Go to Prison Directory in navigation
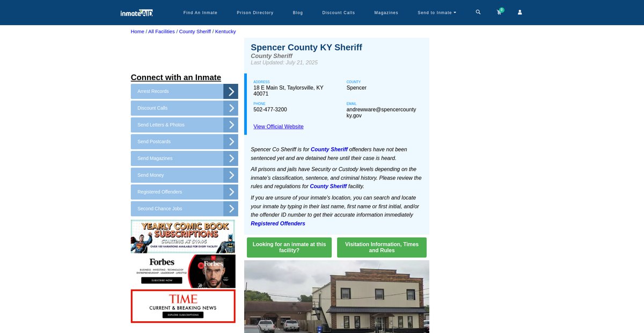 click(x=255, y=12)
